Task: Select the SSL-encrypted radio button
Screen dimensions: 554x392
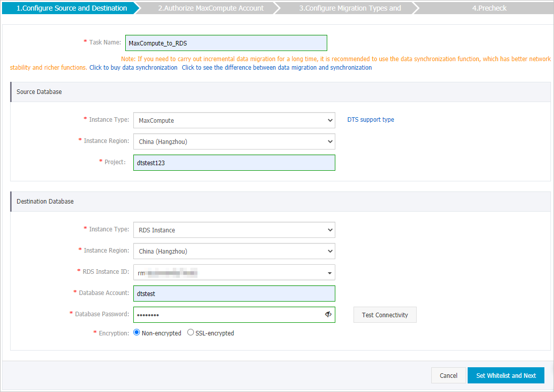Action: 191,332
